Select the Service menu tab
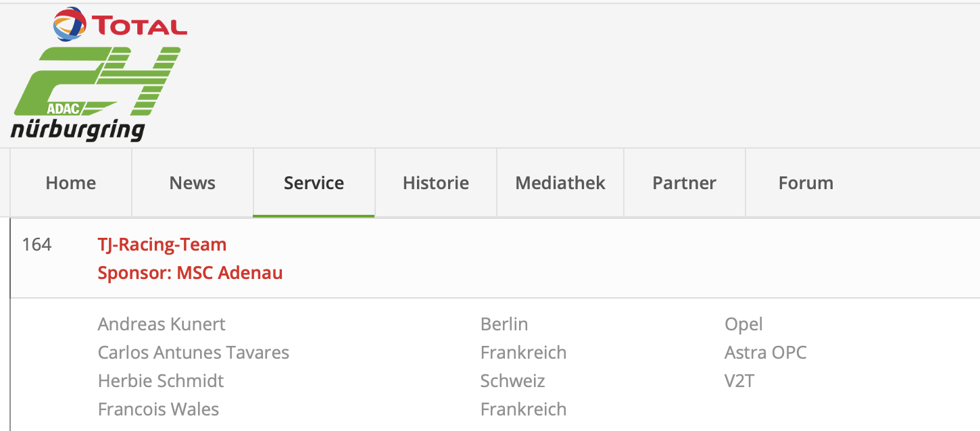 point(314,183)
